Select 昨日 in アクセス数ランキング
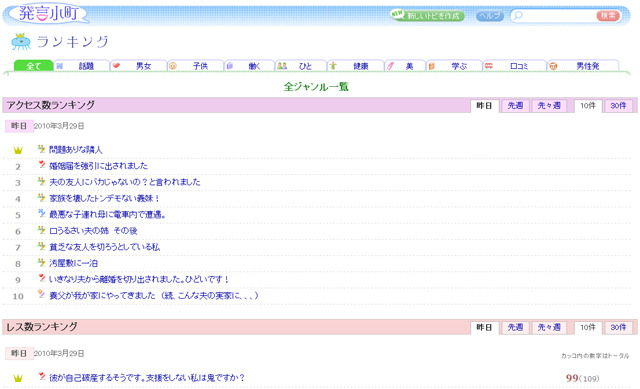This screenshot has width=640, height=389. [484, 106]
